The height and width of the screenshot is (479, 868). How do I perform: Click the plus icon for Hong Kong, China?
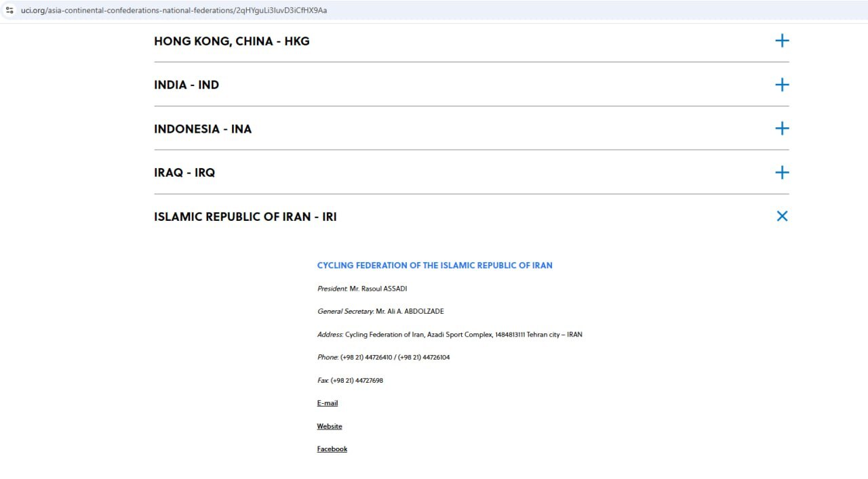coord(782,41)
